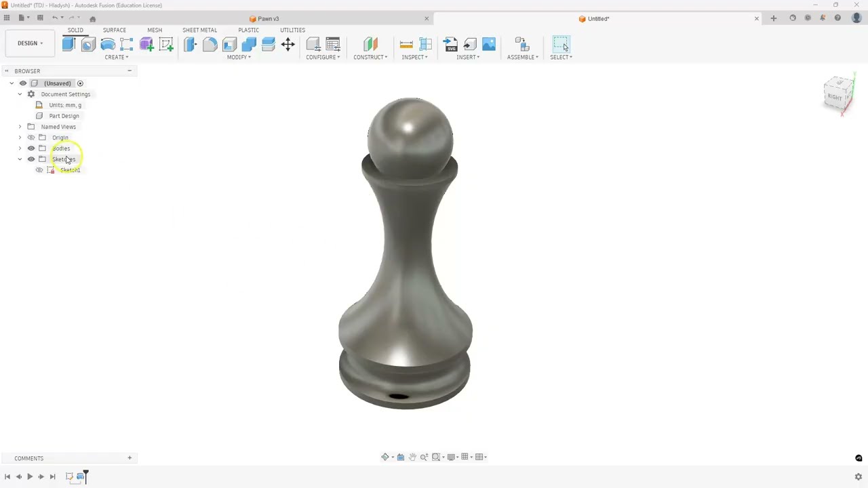Collapse the Sketches folder
868x488 pixels.
(x=20, y=159)
